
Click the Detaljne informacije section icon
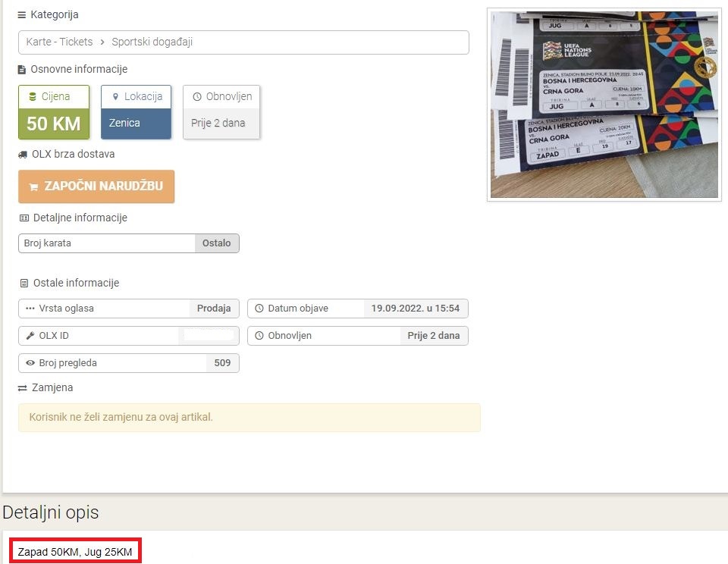24,218
